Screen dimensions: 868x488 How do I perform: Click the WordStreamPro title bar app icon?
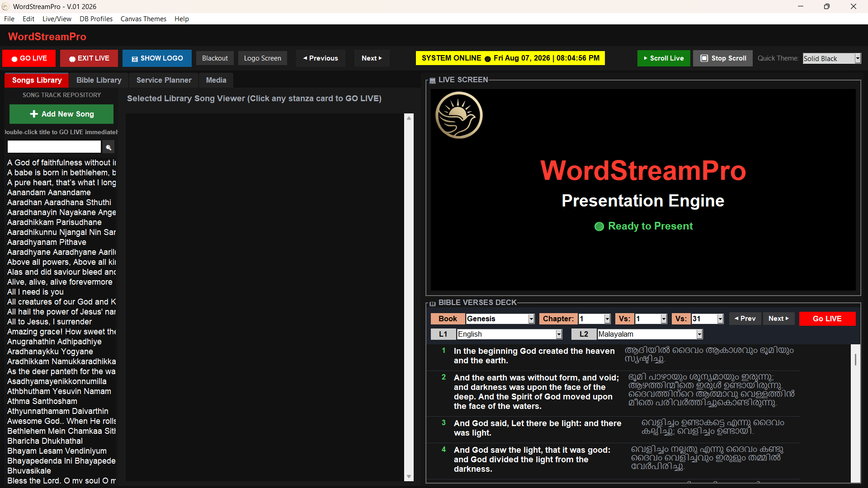(5, 6)
